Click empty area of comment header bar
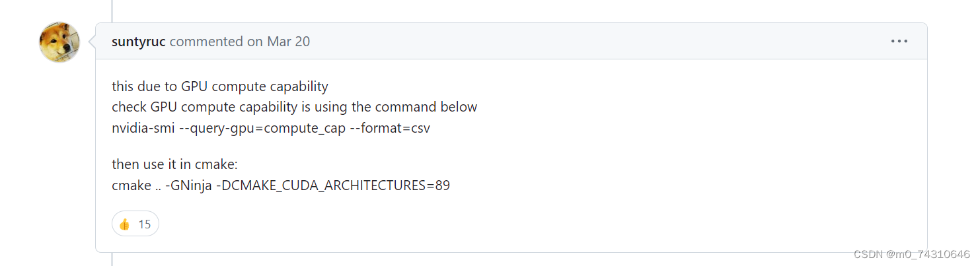This screenshot has height=266, width=980. click(x=595, y=42)
